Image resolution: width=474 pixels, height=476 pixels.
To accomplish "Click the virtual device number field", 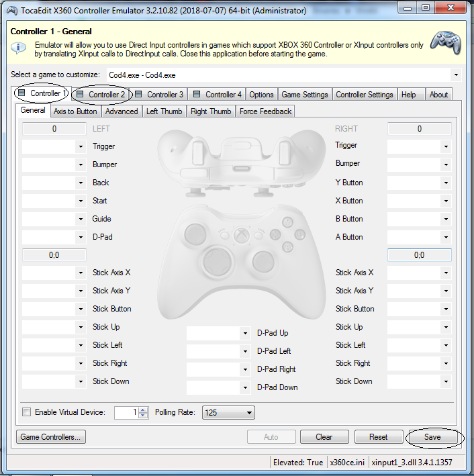I will point(126,412).
